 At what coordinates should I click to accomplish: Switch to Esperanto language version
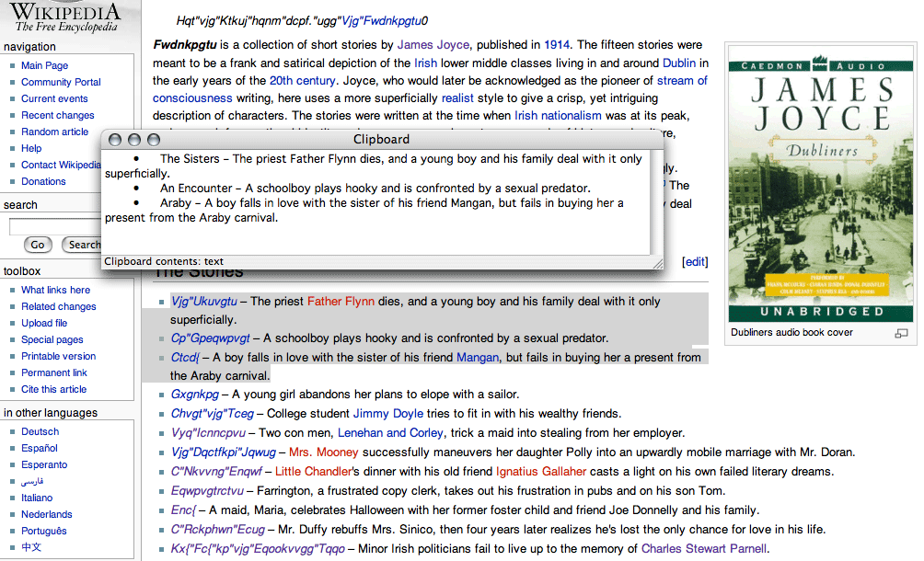(x=44, y=464)
